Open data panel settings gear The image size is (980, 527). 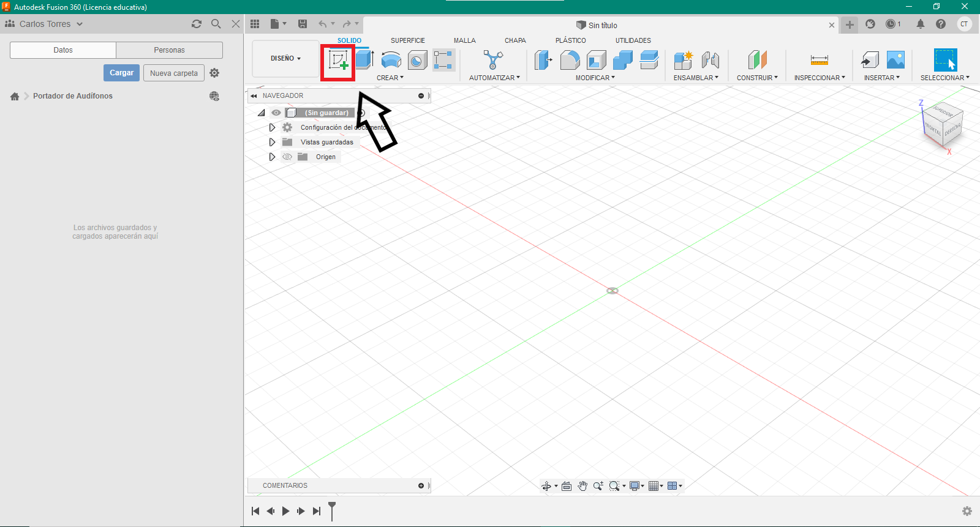[x=214, y=73]
